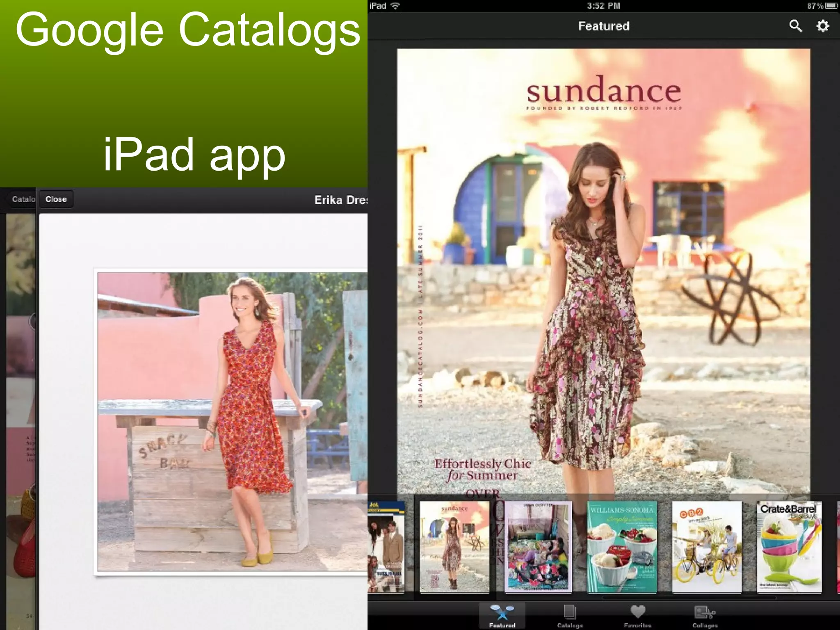Select the Sundance thumbnail in carousel
840x630 pixels.
click(454, 547)
